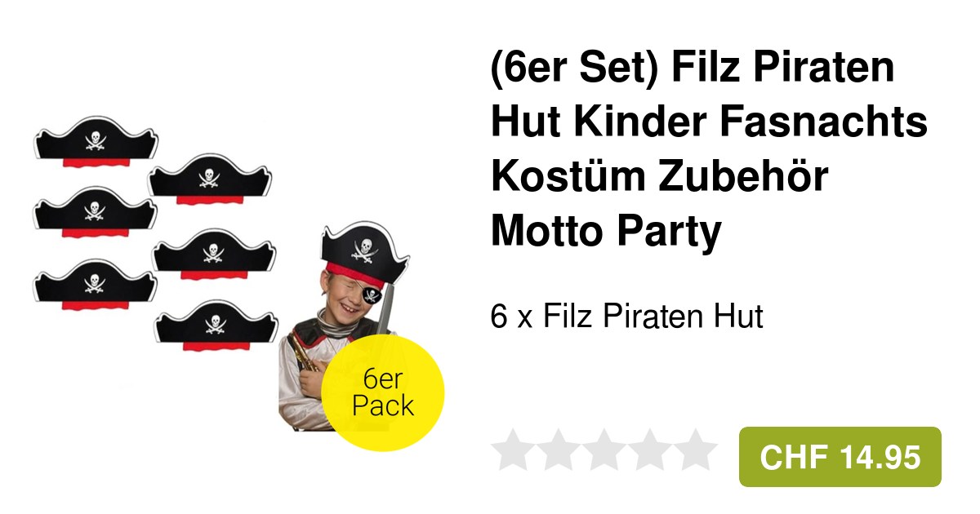Open the product title Filz Piraten Hut

[709, 149]
